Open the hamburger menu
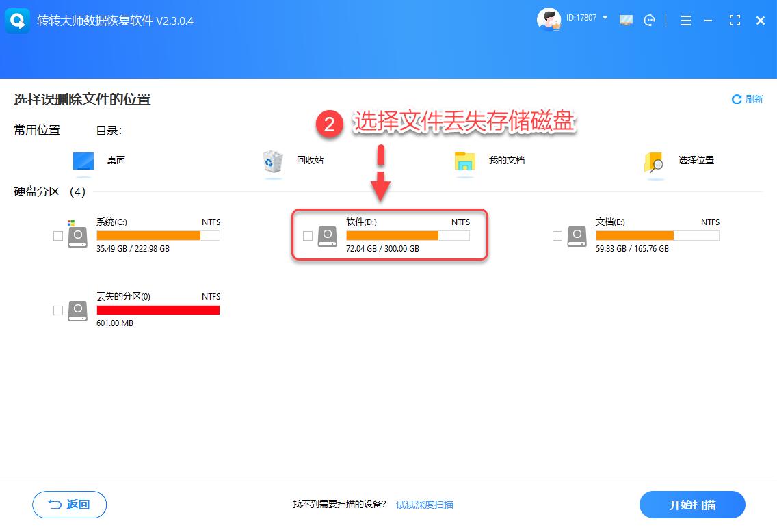This screenshot has height=532, width=777. tap(686, 21)
